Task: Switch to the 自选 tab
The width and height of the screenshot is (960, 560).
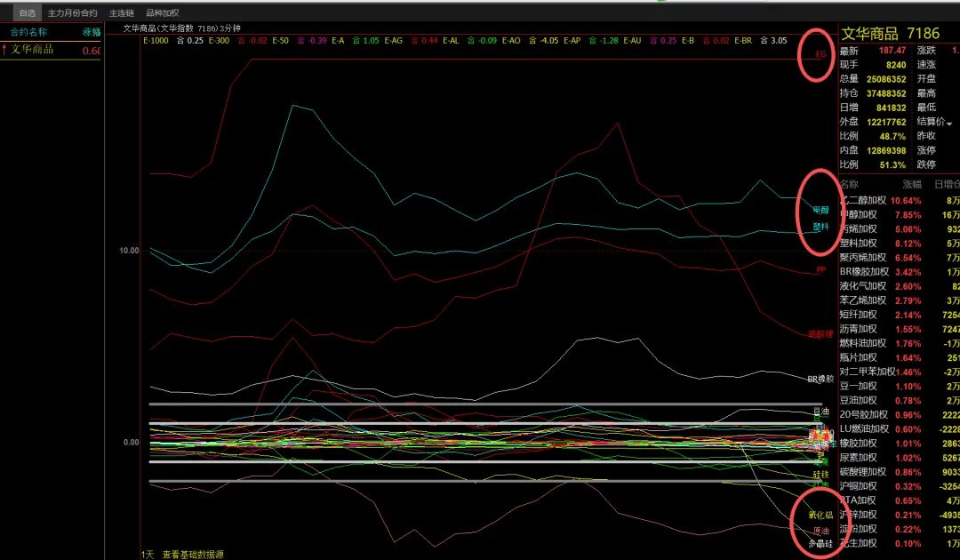Action: [27, 12]
